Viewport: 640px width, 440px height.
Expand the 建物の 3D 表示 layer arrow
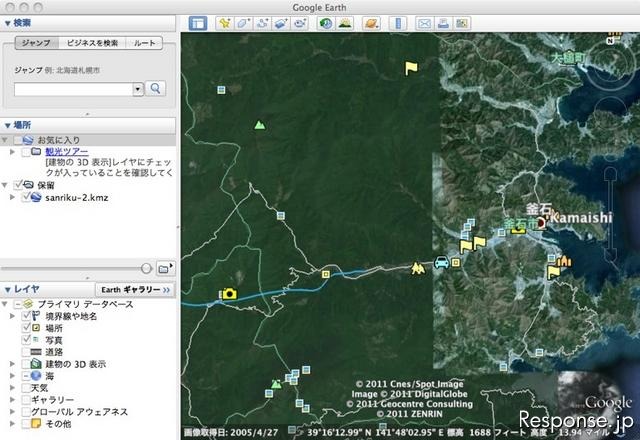12,364
